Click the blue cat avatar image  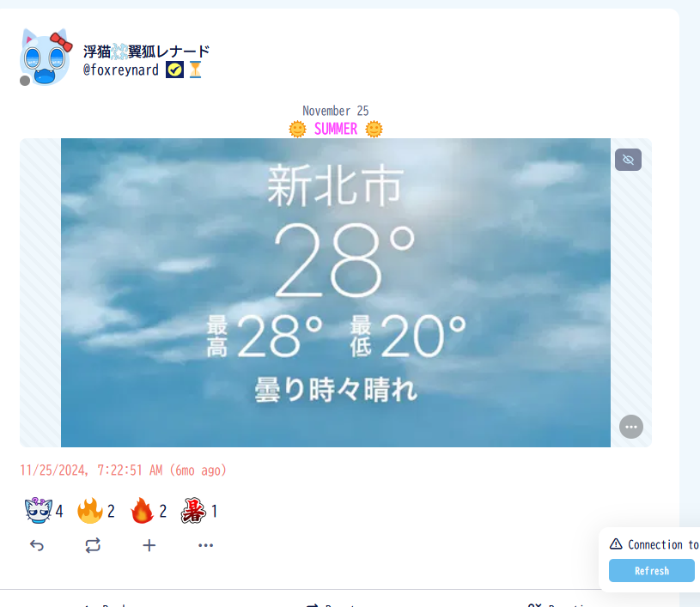pyautogui.click(x=46, y=58)
